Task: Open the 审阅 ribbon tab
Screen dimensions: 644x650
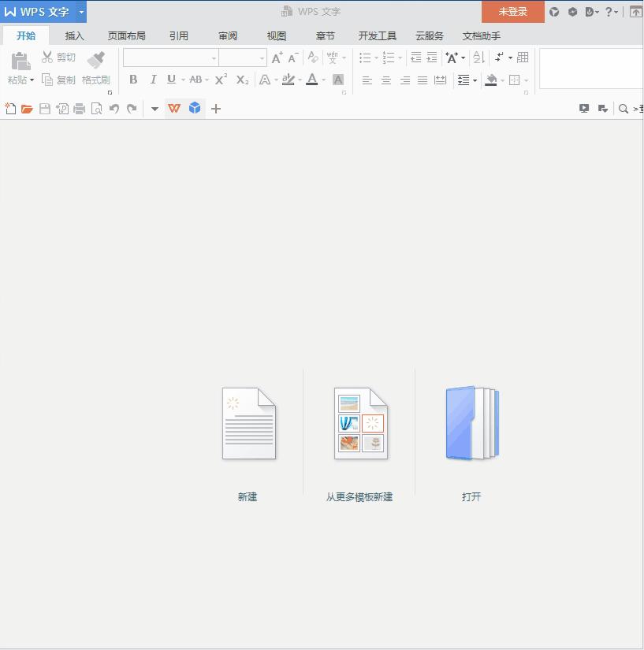Action: tap(227, 35)
